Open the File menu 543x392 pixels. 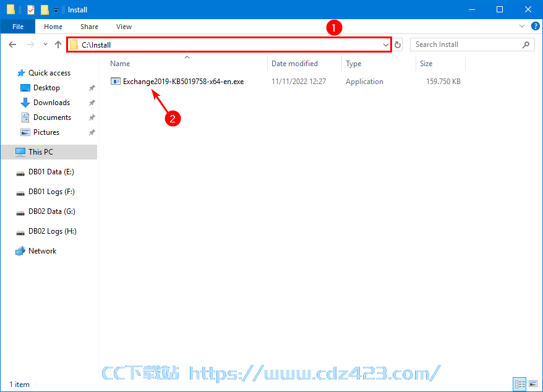coord(18,27)
